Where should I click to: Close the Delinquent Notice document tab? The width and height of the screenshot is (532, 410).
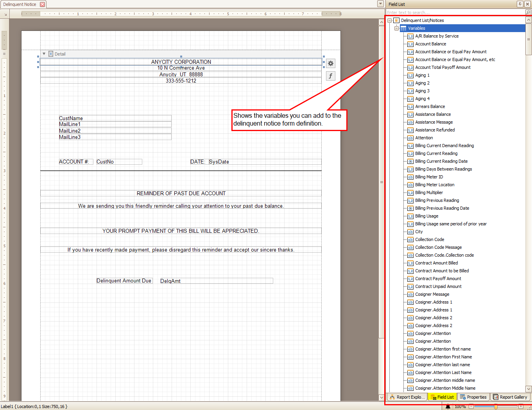42,4
